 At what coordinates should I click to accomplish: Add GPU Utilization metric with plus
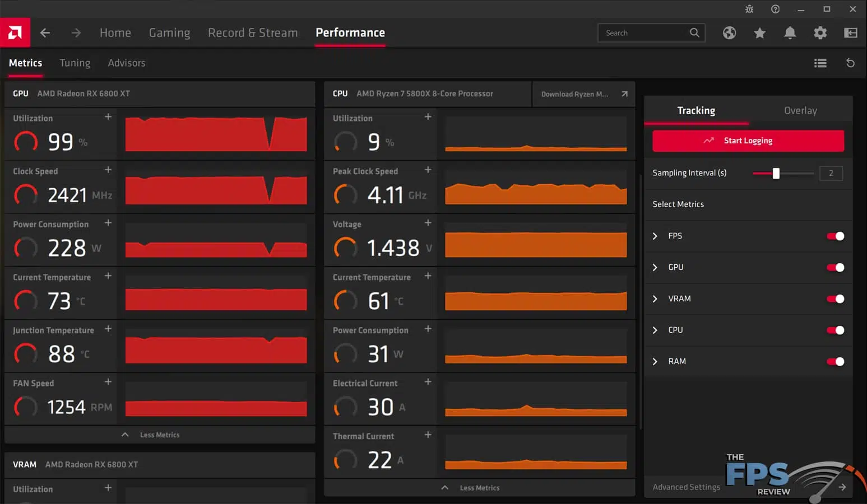pos(108,116)
